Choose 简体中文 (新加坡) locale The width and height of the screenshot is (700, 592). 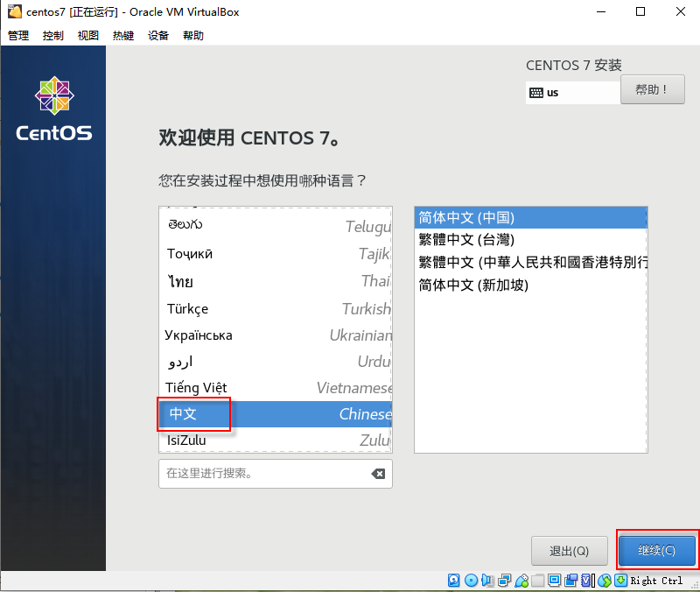tap(530, 285)
